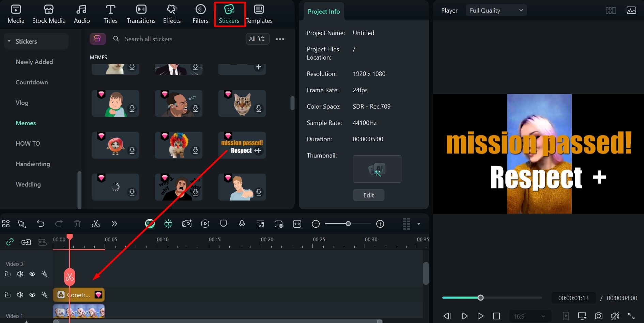Click the selection pointer tool

click(x=22, y=224)
